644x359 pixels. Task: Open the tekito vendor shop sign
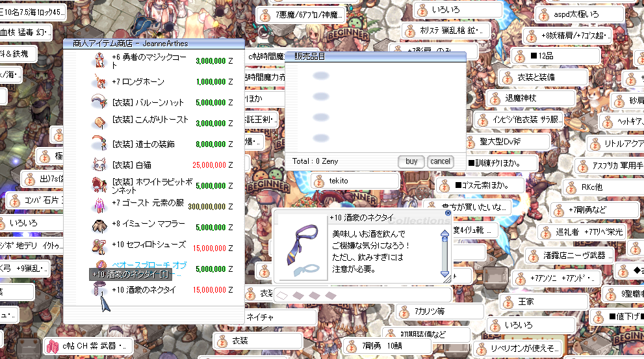(x=355, y=180)
